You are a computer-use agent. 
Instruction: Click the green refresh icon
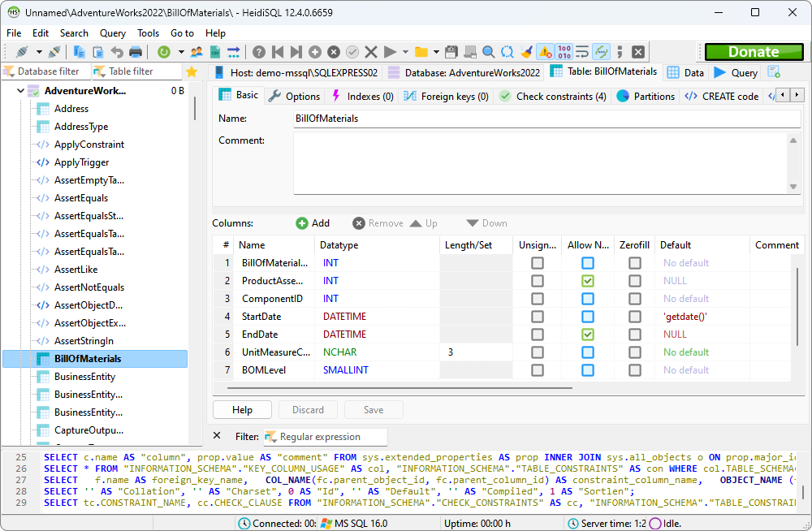click(x=164, y=52)
